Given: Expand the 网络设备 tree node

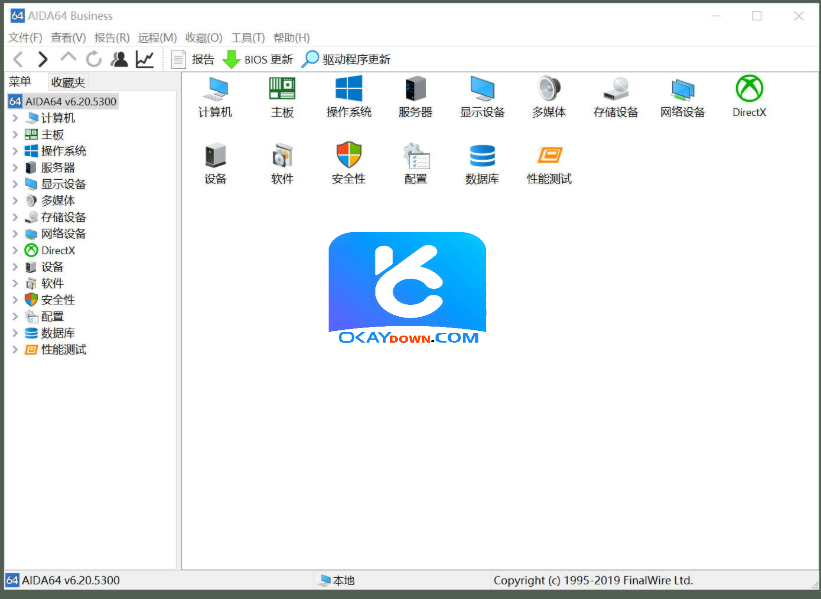Looking at the screenshot, I should click(x=15, y=234).
